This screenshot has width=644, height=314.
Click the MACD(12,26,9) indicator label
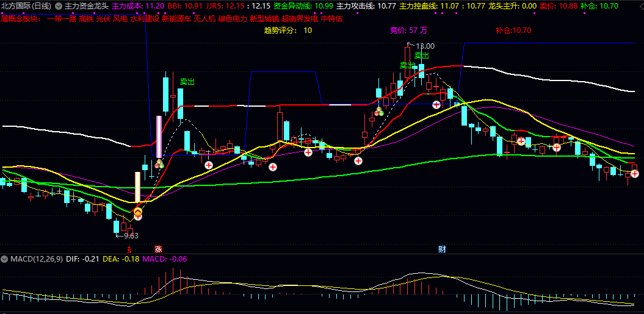pyautogui.click(x=37, y=259)
